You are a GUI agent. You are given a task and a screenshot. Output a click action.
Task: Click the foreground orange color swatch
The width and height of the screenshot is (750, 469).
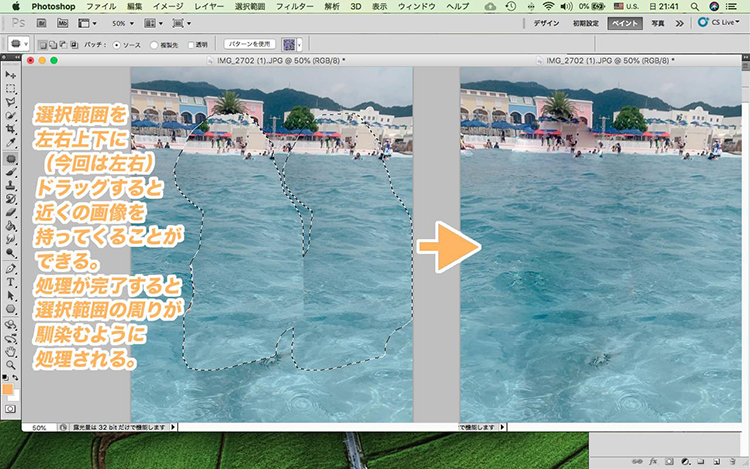[8, 390]
